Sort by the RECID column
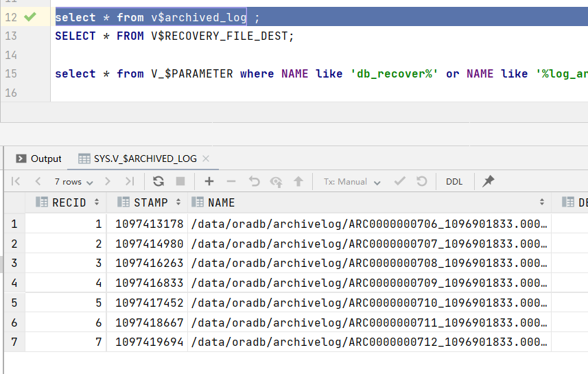The width and height of the screenshot is (588, 374). tap(97, 202)
